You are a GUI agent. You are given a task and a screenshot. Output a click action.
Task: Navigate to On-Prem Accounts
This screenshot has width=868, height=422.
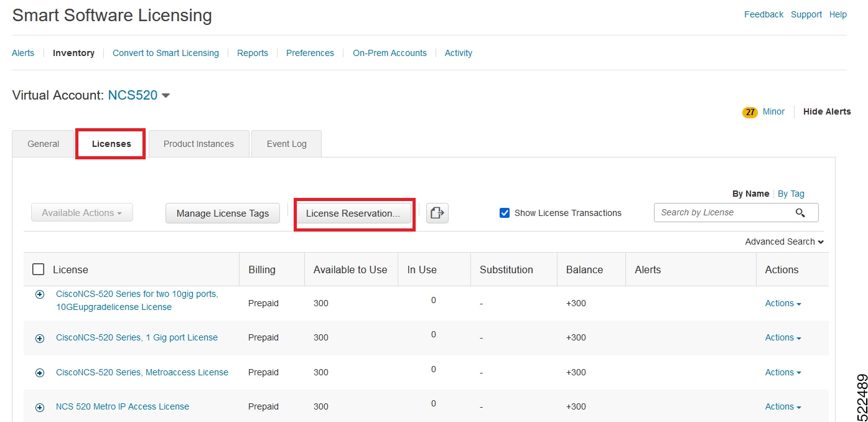[390, 53]
